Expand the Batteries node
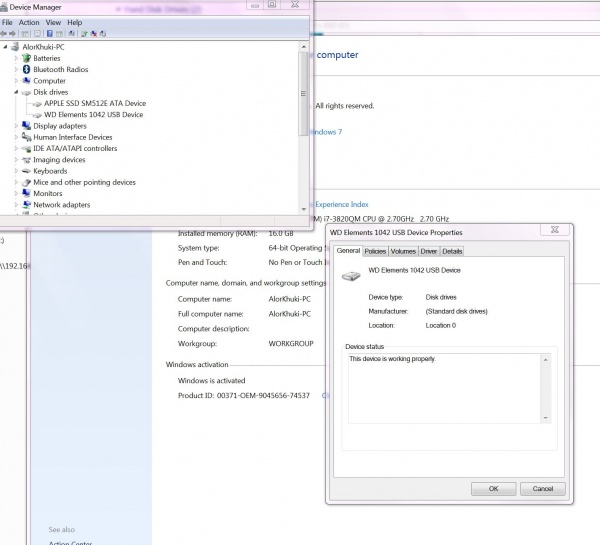The width and height of the screenshot is (600, 545). 16,58
